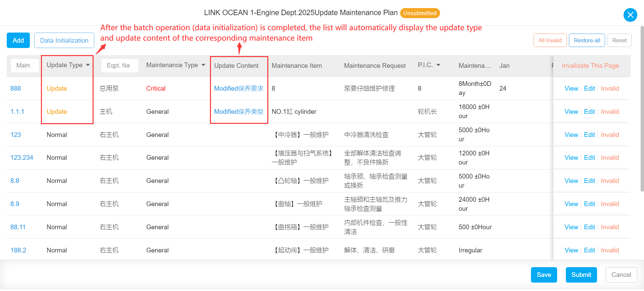Viewport: 644px width, 291px height.
Task: Invalidate row 123
Action: [610, 135]
